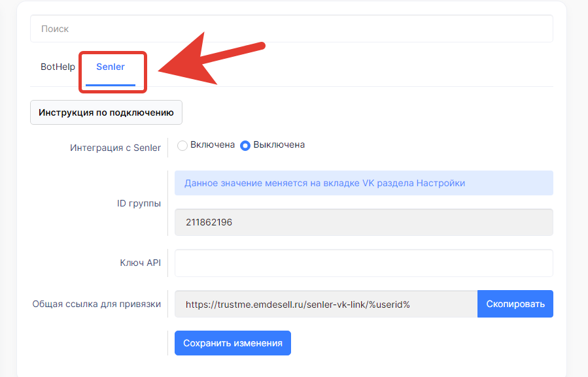Switch to the BotHelp tab
The width and height of the screenshot is (588, 377).
(58, 67)
